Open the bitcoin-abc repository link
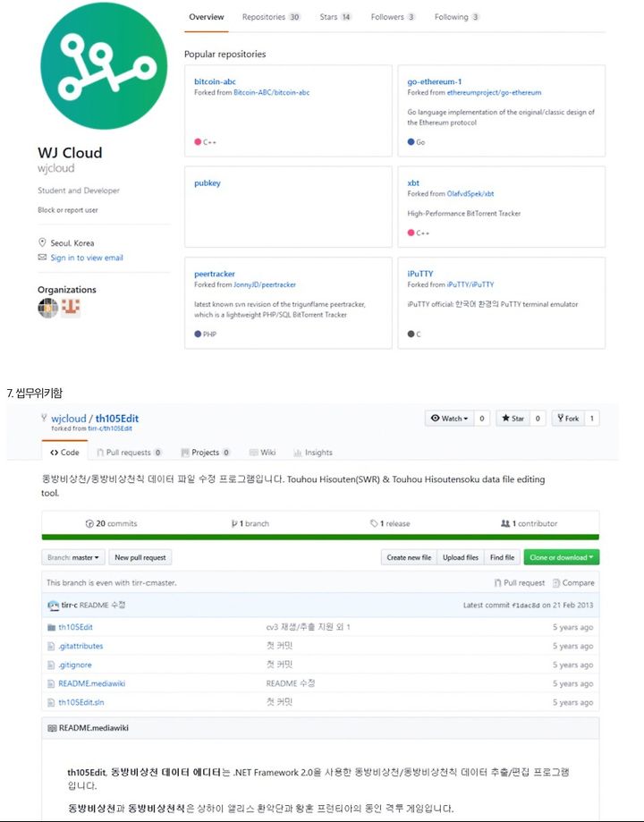The image size is (644, 822). pos(215,81)
